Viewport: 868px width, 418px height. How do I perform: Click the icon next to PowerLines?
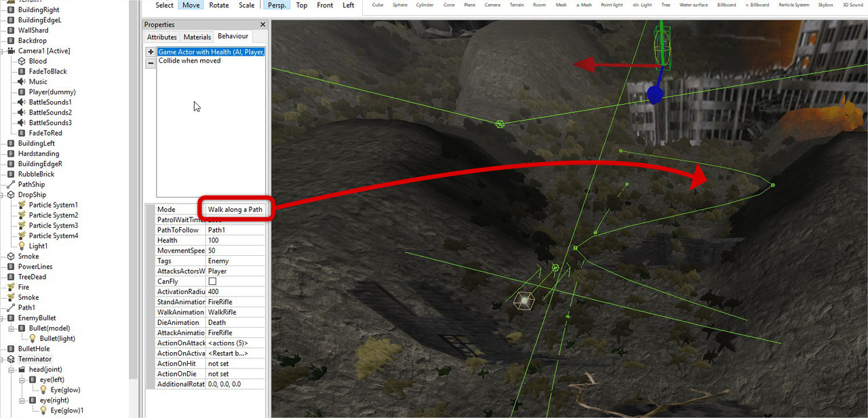tap(11, 267)
